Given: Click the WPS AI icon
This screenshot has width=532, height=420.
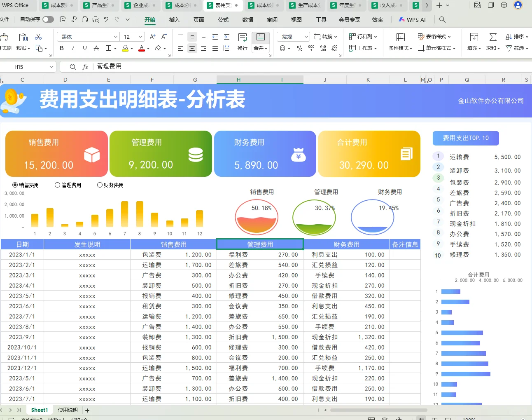Looking at the screenshot, I should point(401,19).
